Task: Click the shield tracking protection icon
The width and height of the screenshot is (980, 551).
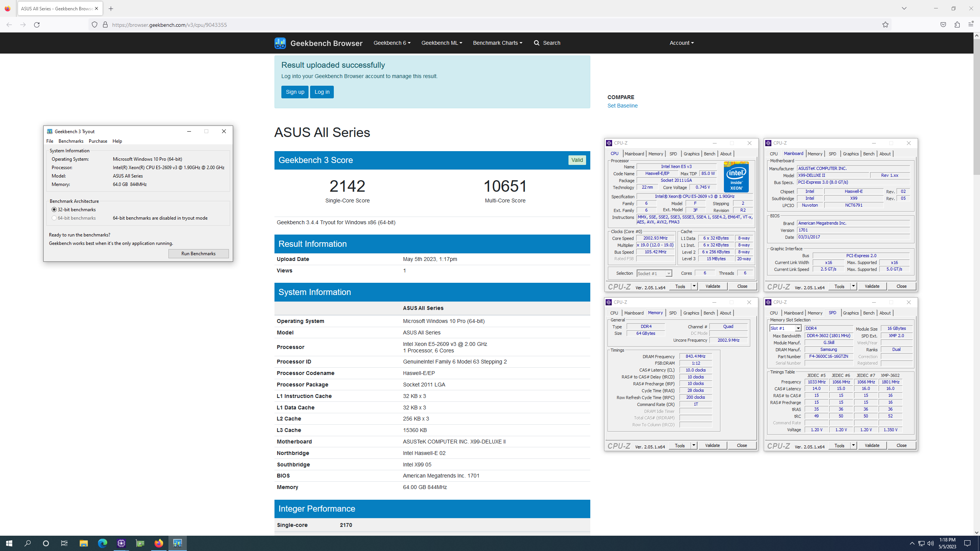Action: tap(95, 25)
